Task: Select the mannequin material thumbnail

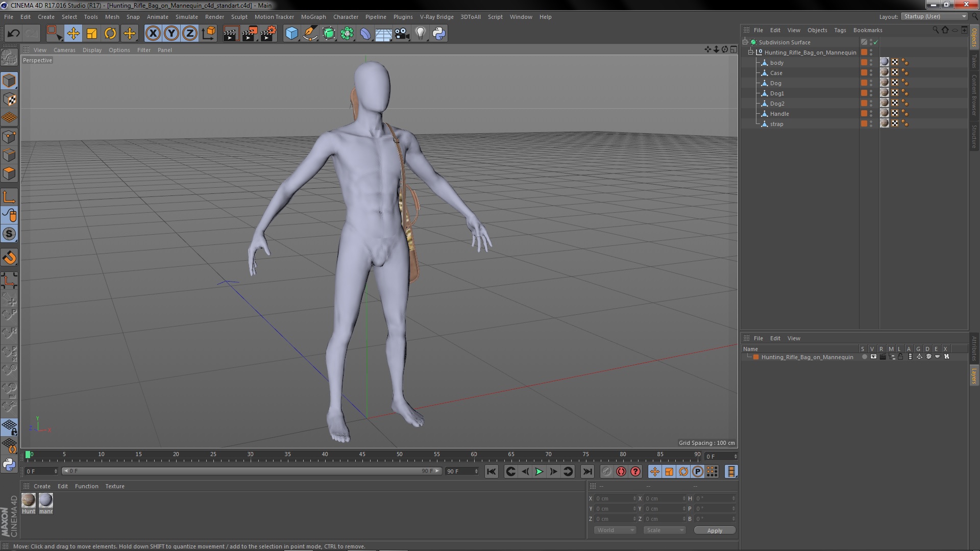Action: [x=46, y=500]
